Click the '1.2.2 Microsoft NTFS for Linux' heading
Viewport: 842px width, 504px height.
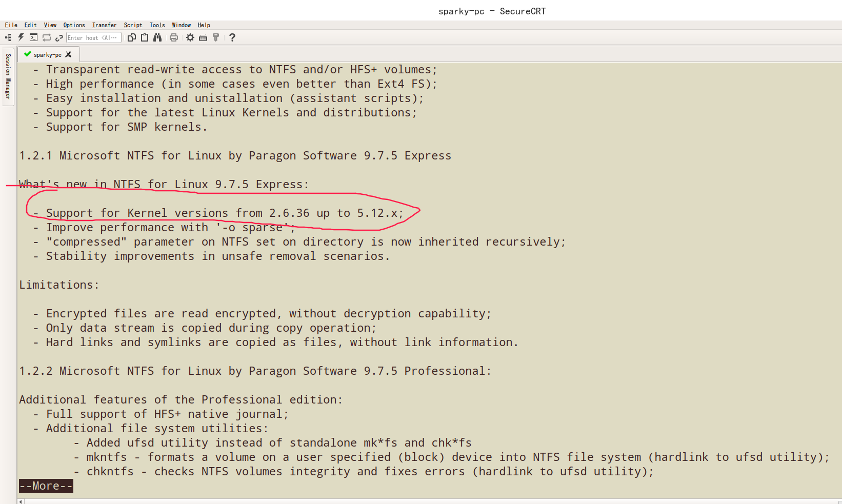coord(255,371)
